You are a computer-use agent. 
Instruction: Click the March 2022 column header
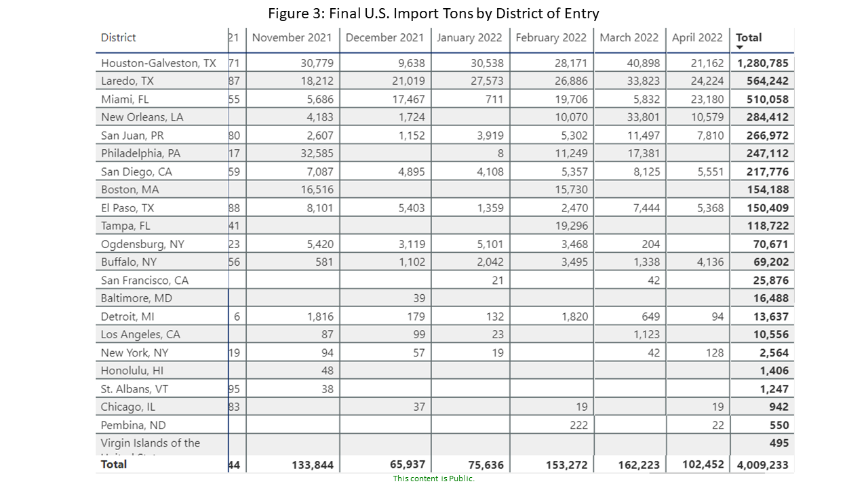[629, 38]
